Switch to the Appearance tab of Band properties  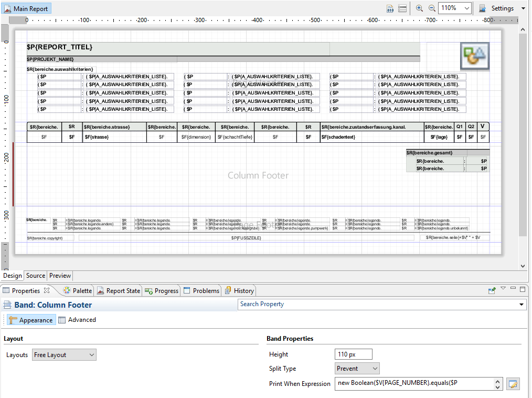coord(31,320)
